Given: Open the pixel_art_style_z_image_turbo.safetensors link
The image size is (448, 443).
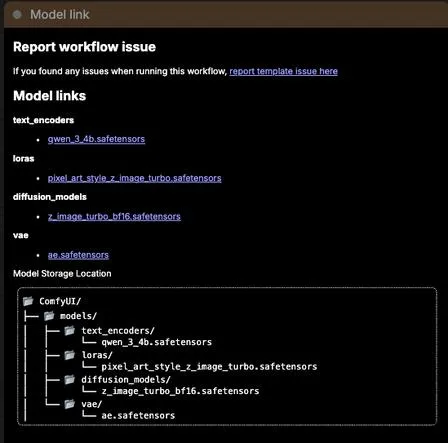Looking at the screenshot, I should tap(134, 178).
